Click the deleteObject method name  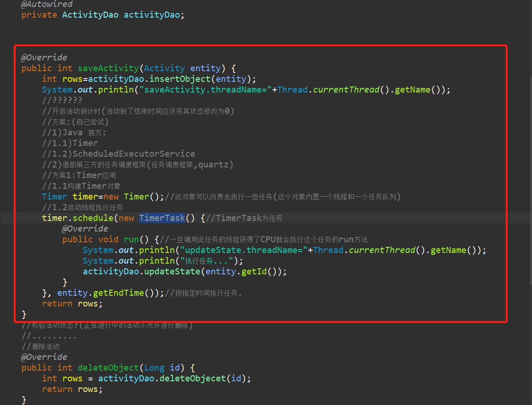click(108, 367)
